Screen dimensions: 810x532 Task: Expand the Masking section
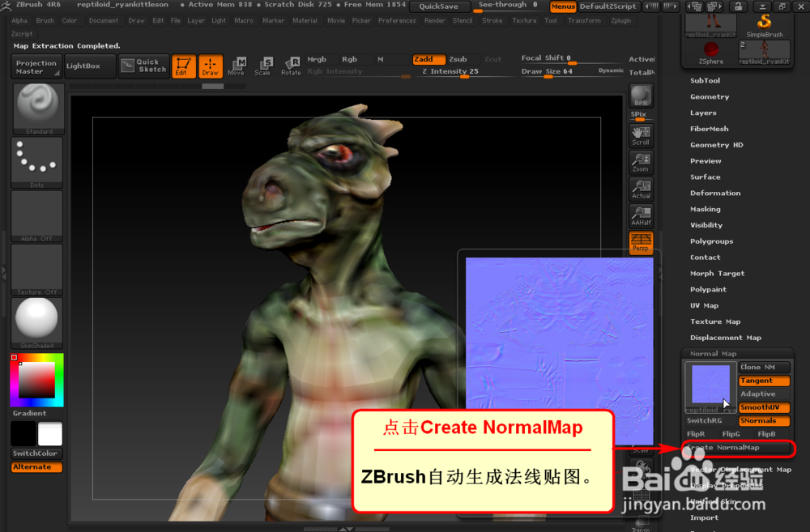click(x=706, y=209)
